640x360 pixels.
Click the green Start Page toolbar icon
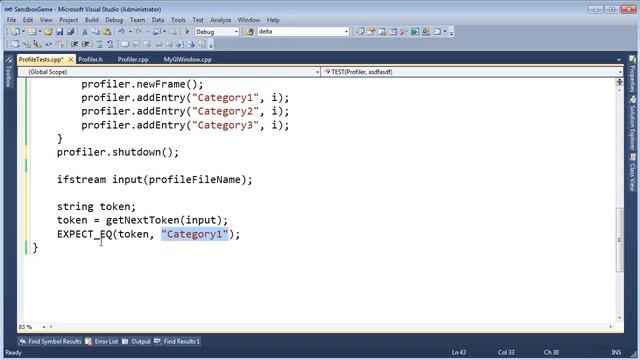pos(415,31)
